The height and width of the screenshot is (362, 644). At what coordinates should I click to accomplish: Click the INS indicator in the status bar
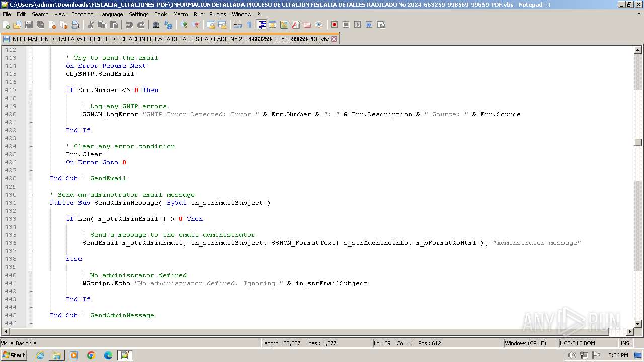[625, 343]
